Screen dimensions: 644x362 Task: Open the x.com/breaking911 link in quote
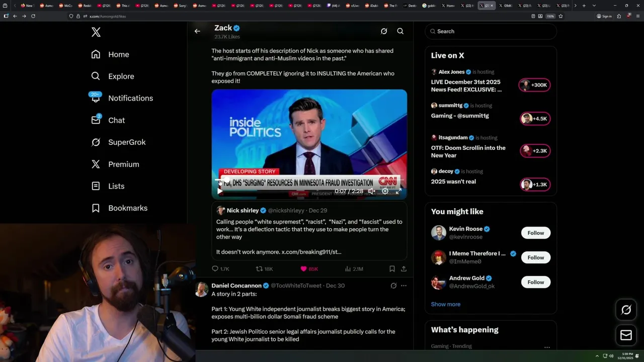pyautogui.click(x=311, y=252)
